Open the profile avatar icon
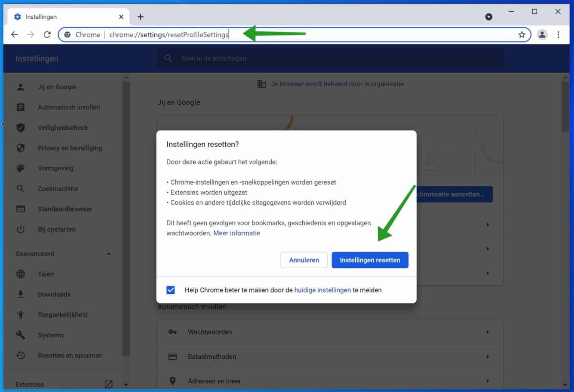The height and width of the screenshot is (392, 574). pyautogui.click(x=542, y=35)
